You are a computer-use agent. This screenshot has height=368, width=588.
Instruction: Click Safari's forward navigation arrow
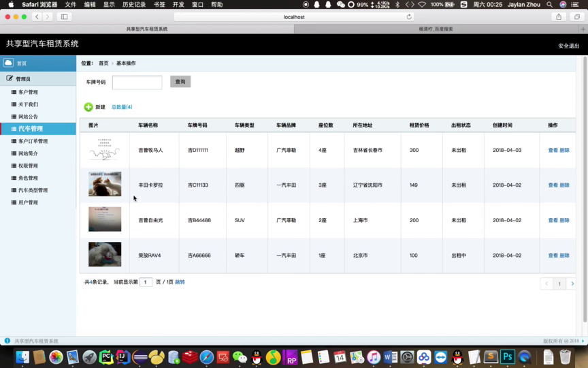(x=47, y=16)
